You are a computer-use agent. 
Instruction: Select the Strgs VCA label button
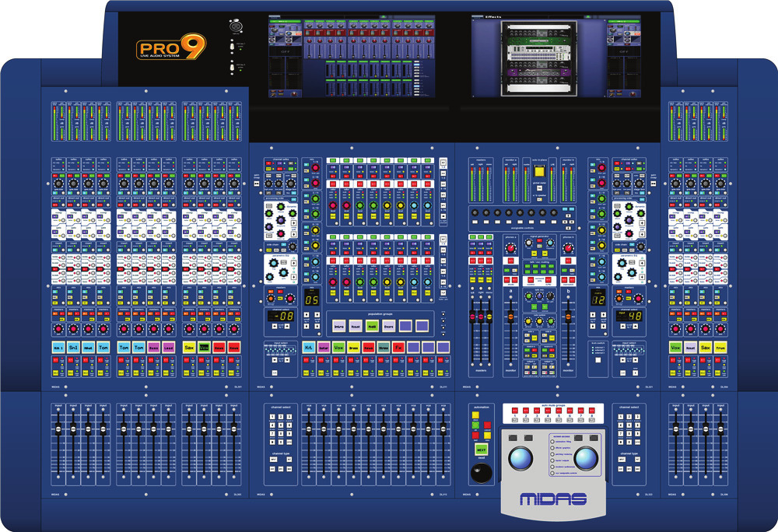click(383, 347)
